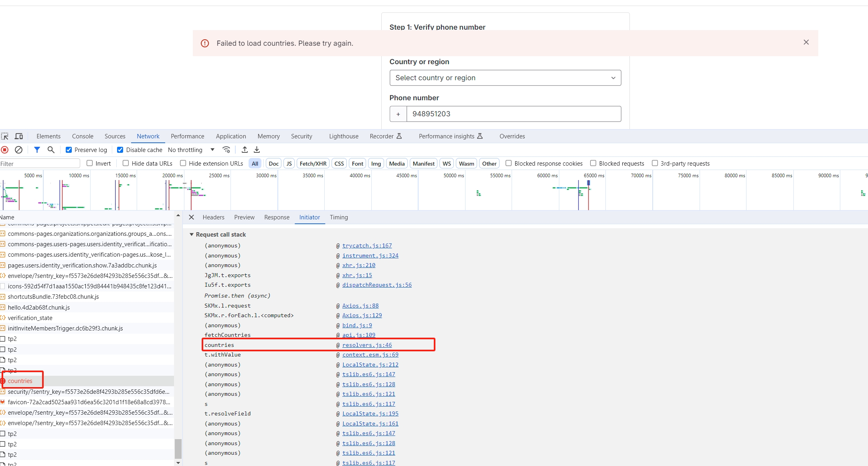Open the Headers tab of request
The image size is (868, 466).
[213, 217]
